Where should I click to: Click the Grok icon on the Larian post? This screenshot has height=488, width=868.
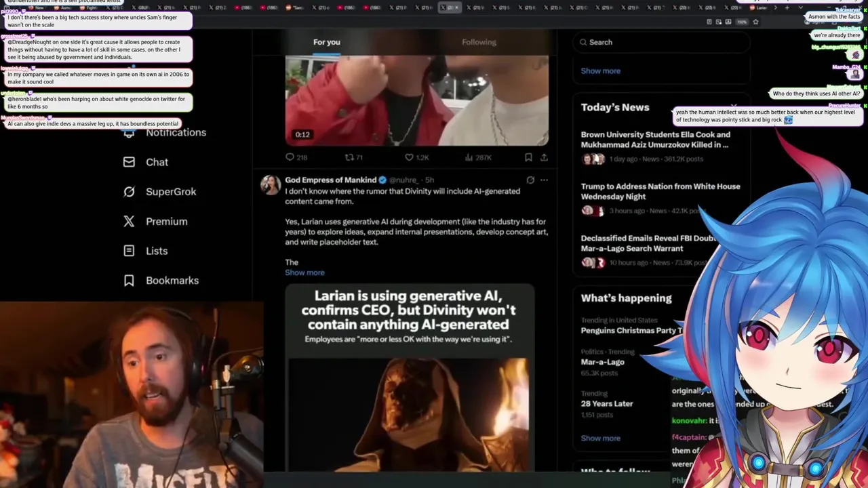[x=530, y=180]
